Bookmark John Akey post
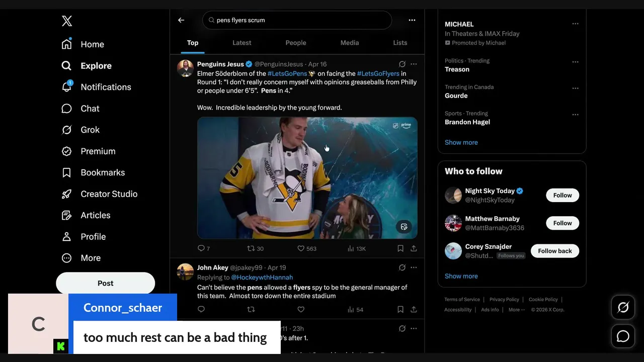Screen dimensions: 644x362 click(400, 310)
